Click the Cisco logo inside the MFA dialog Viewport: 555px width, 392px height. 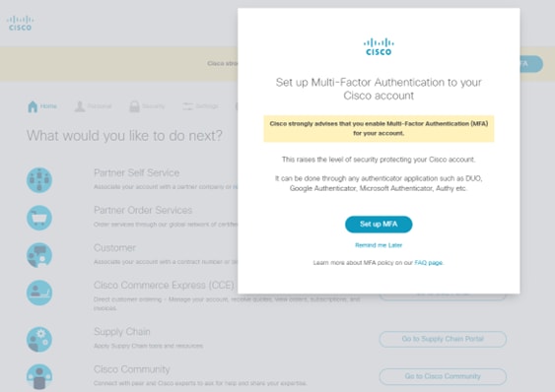point(379,47)
